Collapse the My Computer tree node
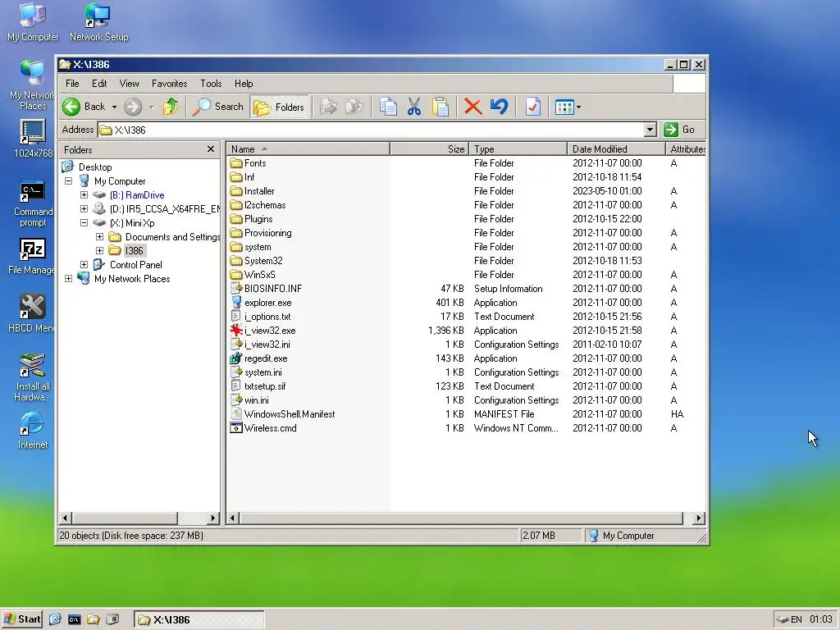 click(x=69, y=181)
